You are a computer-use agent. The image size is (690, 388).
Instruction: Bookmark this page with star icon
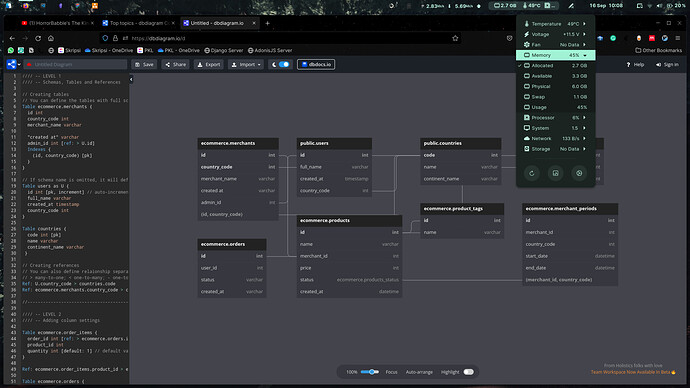[x=455, y=38]
